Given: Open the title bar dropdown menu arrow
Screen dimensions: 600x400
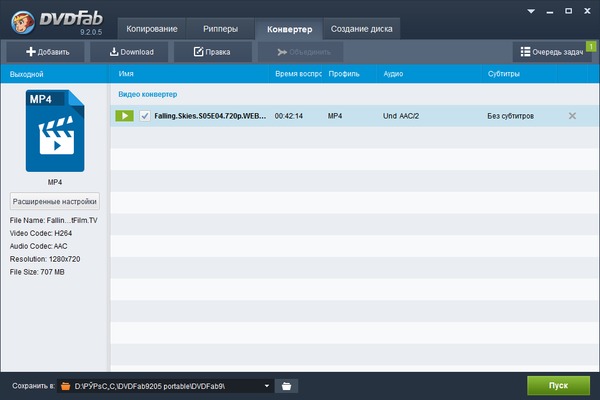Looking at the screenshot, I should [x=525, y=10].
